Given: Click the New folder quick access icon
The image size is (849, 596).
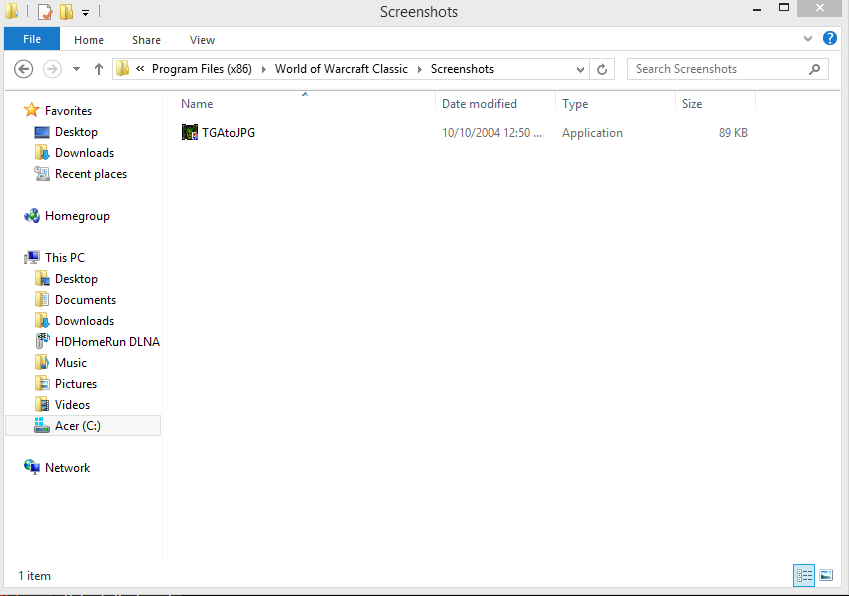Looking at the screenshot, I should click(67, 11).
